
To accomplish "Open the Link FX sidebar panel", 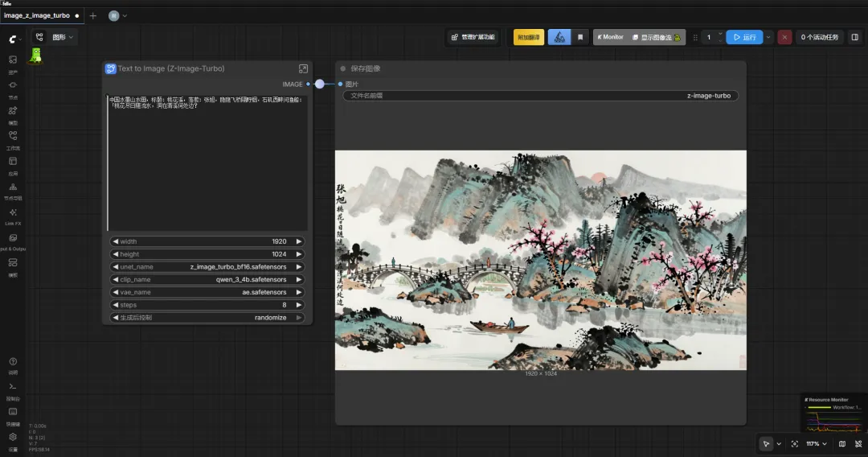I will pos(13,213).
